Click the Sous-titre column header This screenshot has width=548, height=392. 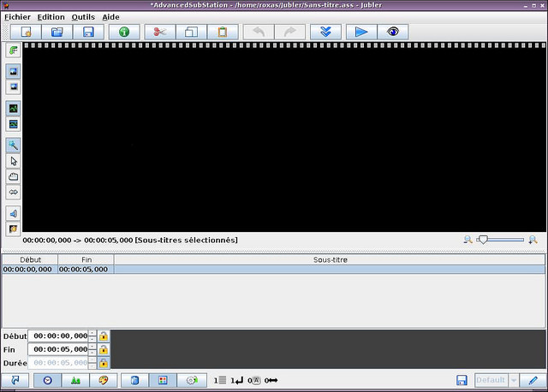pos(330,259)
